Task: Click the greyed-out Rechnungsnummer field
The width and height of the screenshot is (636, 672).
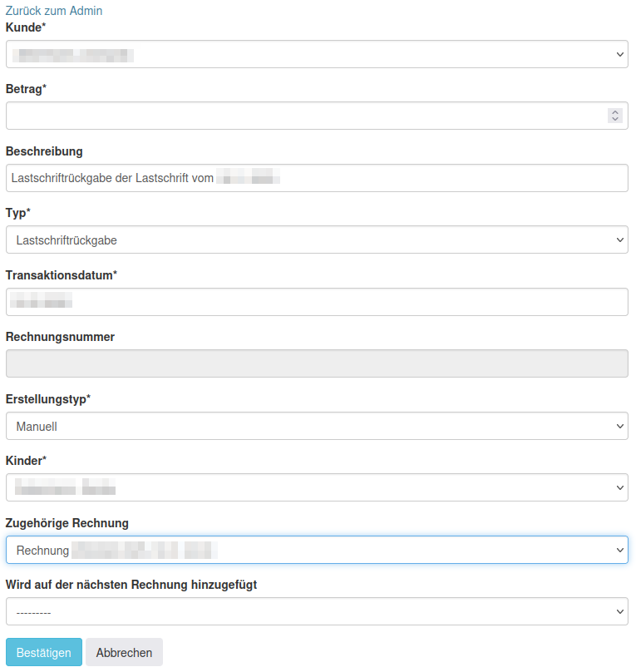Action: pyautogui.click(x=316, y=363)
